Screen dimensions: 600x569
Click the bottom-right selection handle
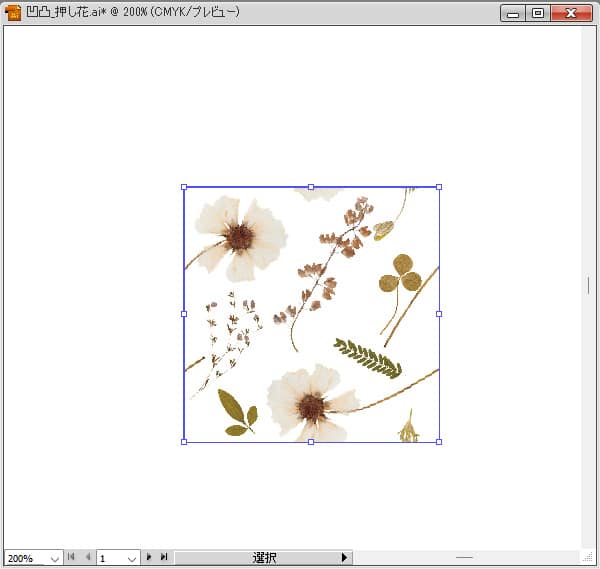[x=439, y=441]
